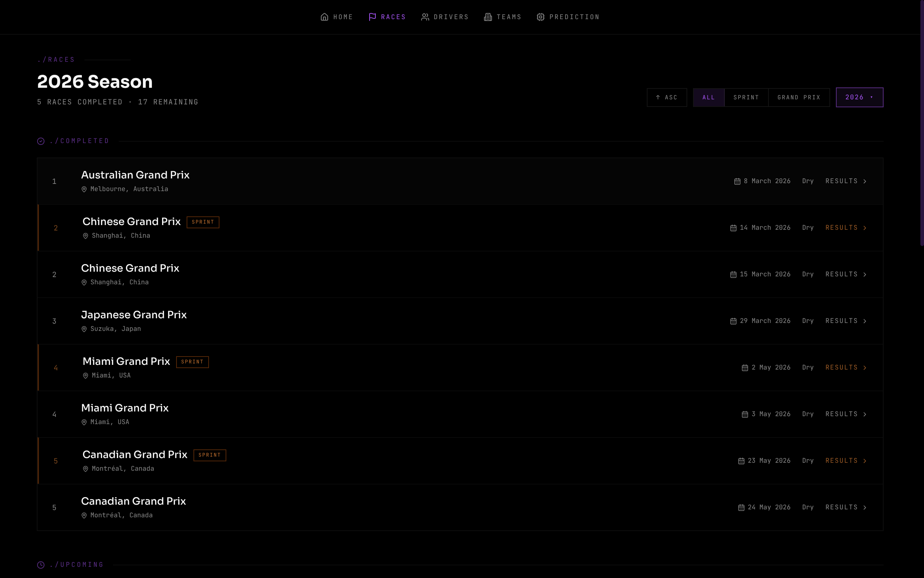Click the 2026 Season heading
This screenshot has height=578, width=924.
tap(95, 82)
